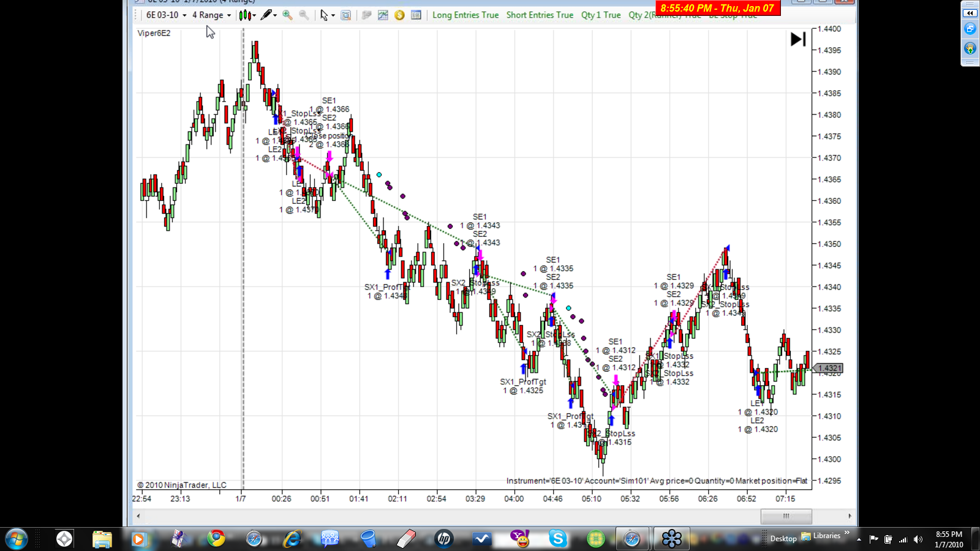Click the blue restore-windows icon on side panel
This screenshot has height=551, width=980.
970,29
